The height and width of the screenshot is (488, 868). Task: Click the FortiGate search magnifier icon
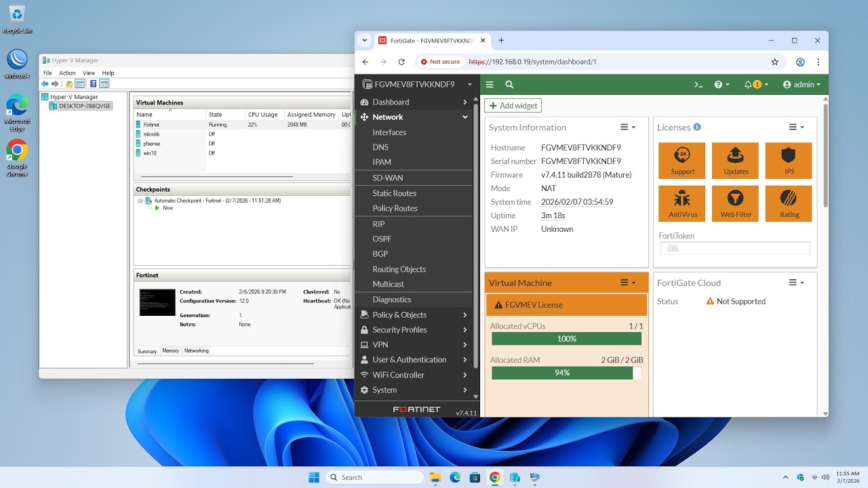(x=509, y=85)
